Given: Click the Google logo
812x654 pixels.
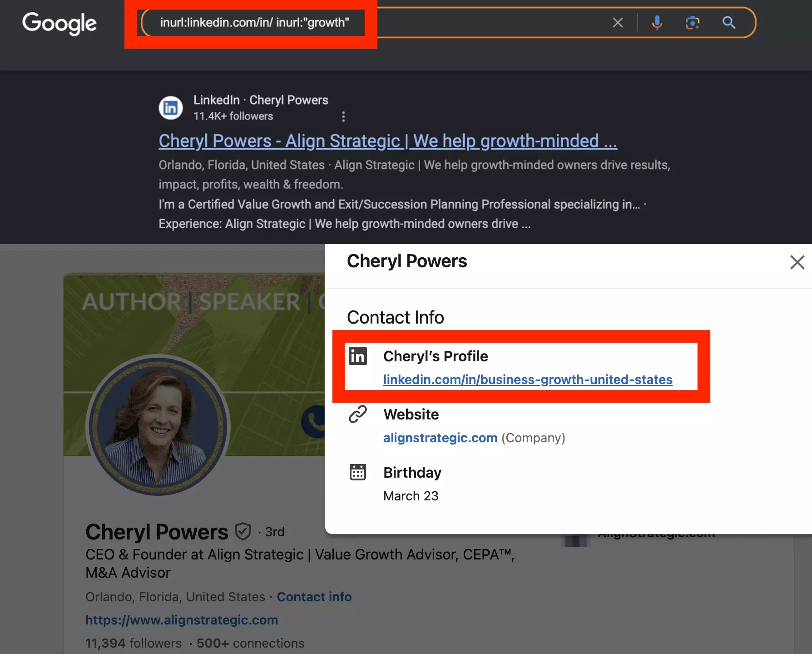Looking at the screenshot, I should [59, 24].
